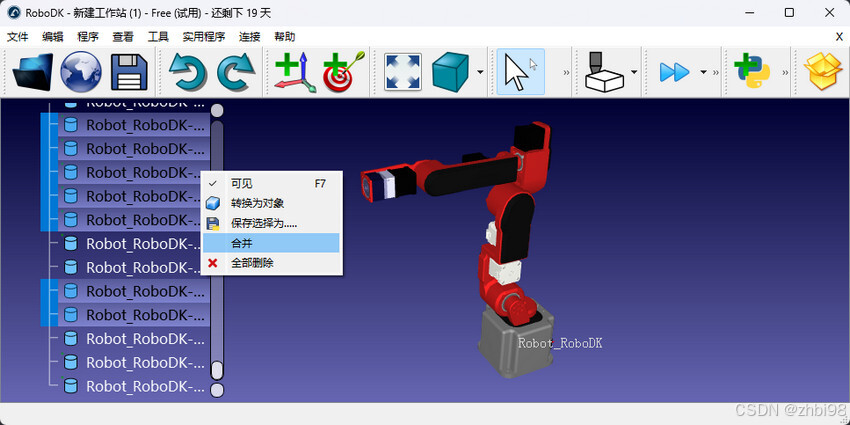Create a robot machining project
The height and width of the screenshot is (425, 850).
click(x=604, y=72)
